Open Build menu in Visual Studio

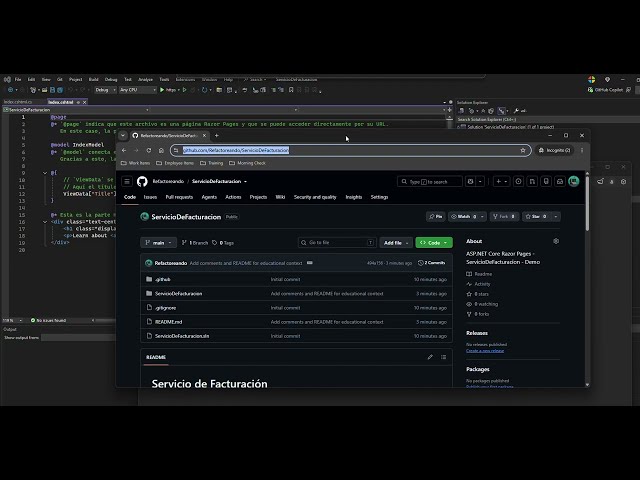[93, 79]
